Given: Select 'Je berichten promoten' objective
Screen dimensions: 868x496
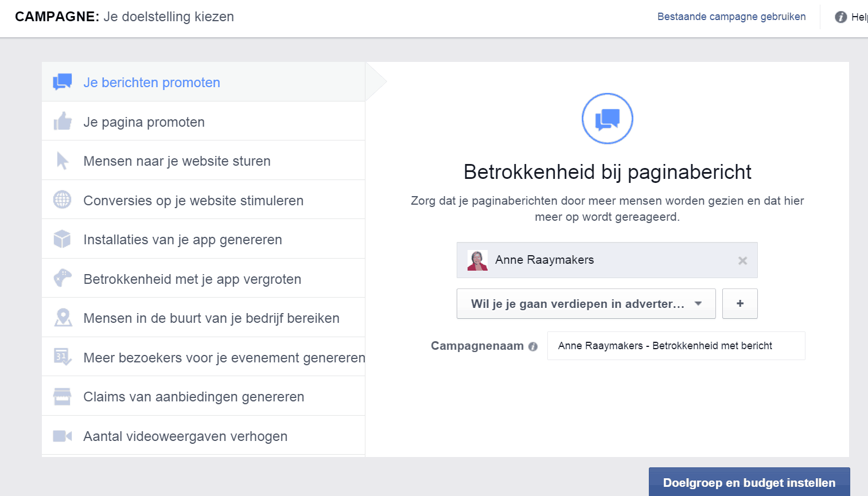Looking at the screenshot, I should (x=204, y=82).
